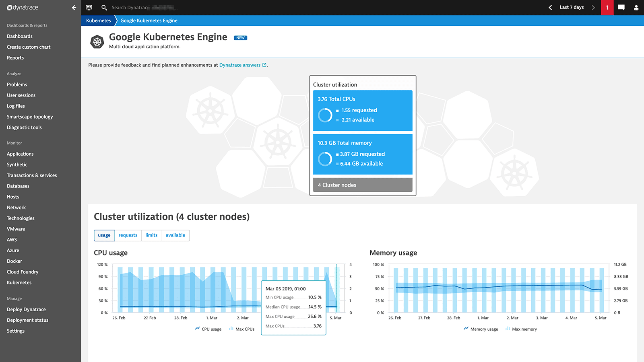This screenshot has width=644, height=362.
Task: Click the CPU chart marker at 5. Mar
Action: (337, 288)
